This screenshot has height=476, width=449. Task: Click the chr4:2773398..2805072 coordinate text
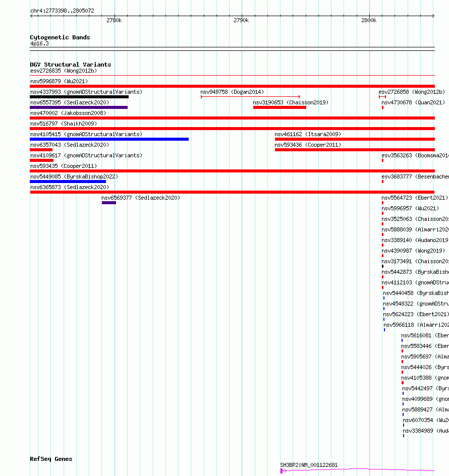click(x=62, y=11)
